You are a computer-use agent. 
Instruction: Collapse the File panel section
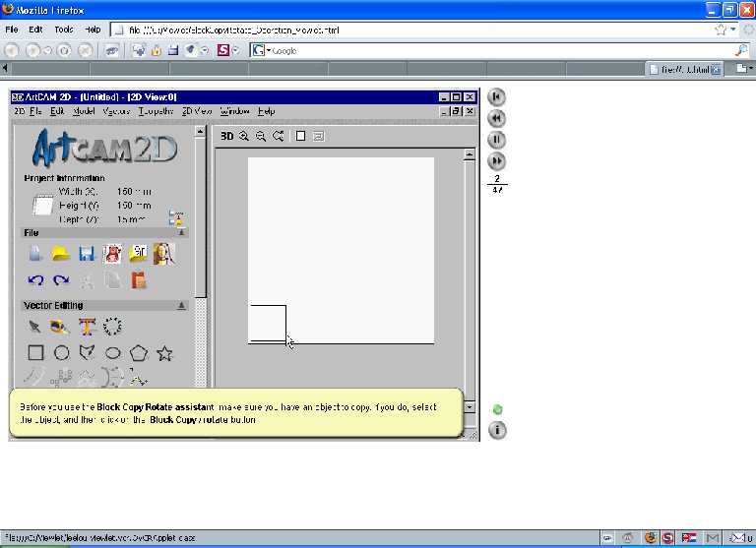point(181,233)
